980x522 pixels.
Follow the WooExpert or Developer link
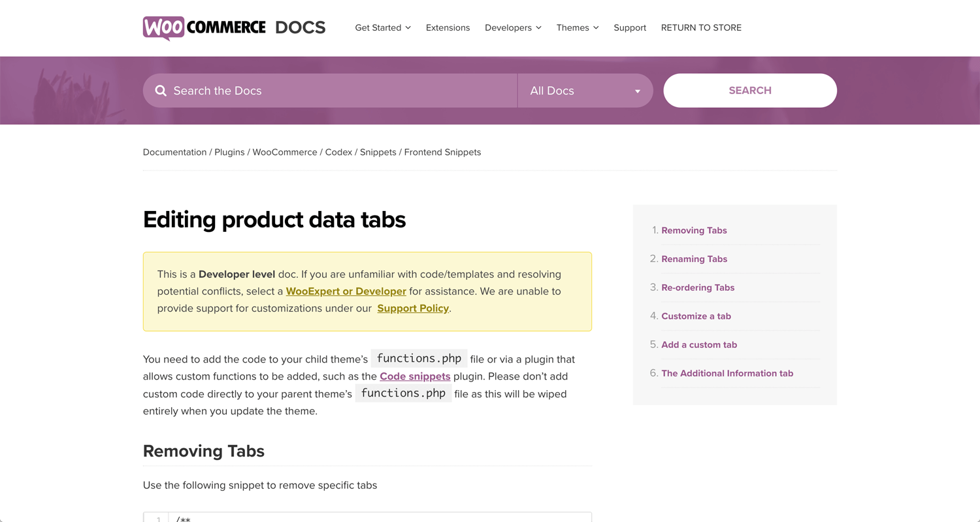pos(346,291)
